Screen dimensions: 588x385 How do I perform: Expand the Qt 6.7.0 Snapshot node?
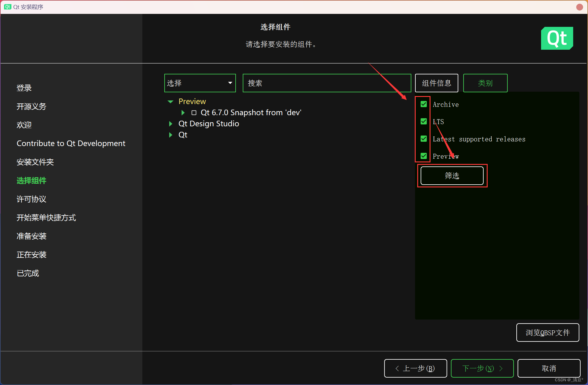pyautogui.click(x=183, y=113)
